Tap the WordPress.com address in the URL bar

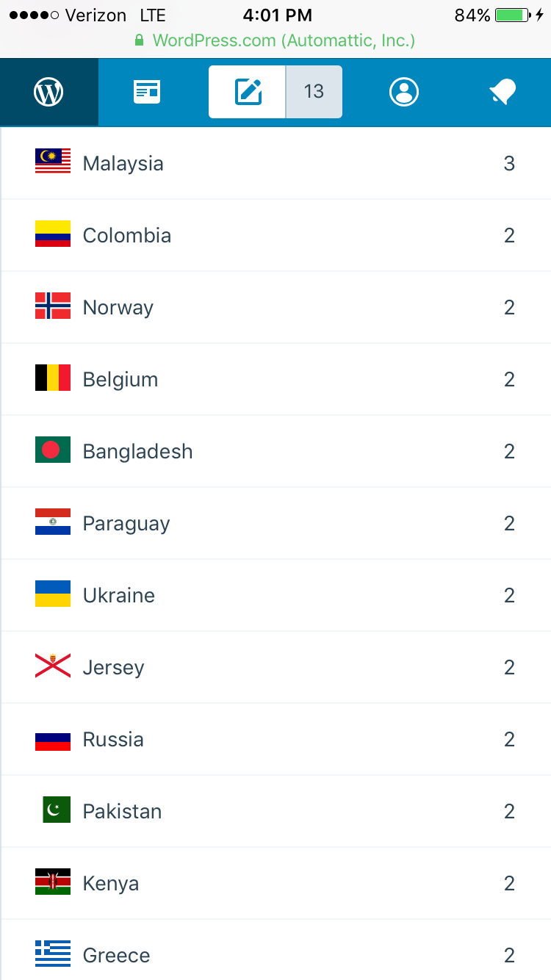283,40
